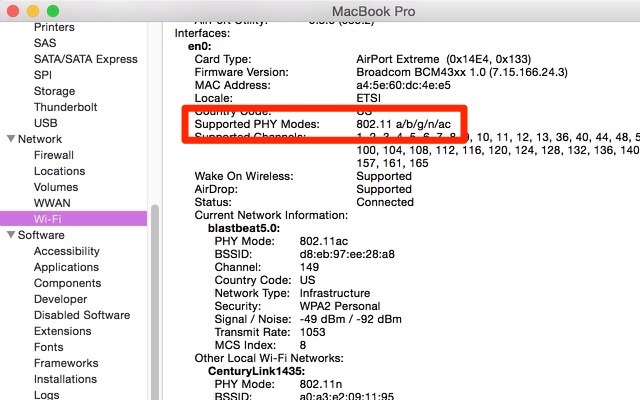This screenshot has width=640, height=400.
Task: Click the 802.11 a/b/g/n/ac PHY modes value
Action: coord(404,124)
